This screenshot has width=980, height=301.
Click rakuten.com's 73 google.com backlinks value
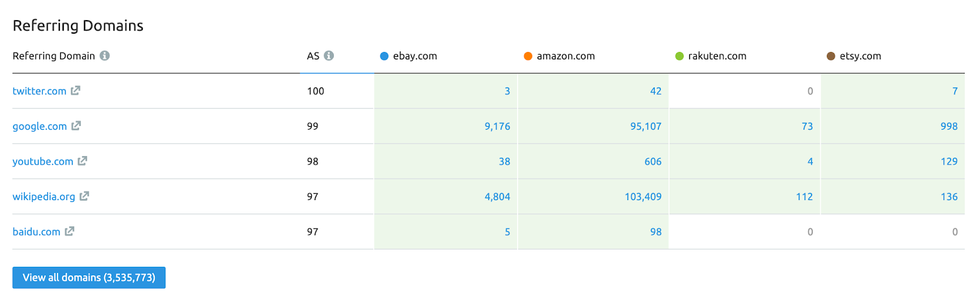[x=807, y=127]
